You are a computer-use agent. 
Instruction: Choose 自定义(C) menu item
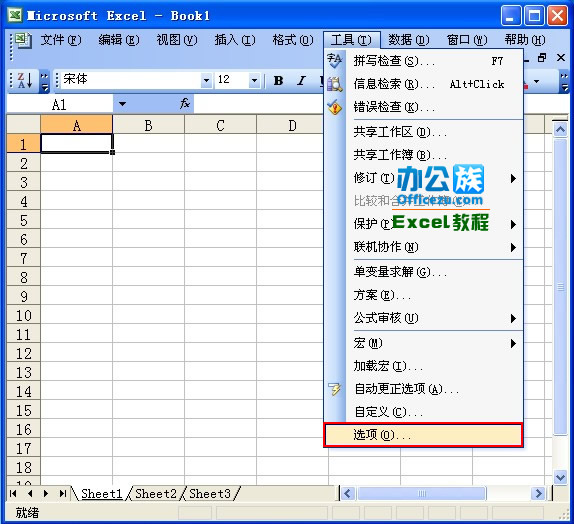[424, 412]
